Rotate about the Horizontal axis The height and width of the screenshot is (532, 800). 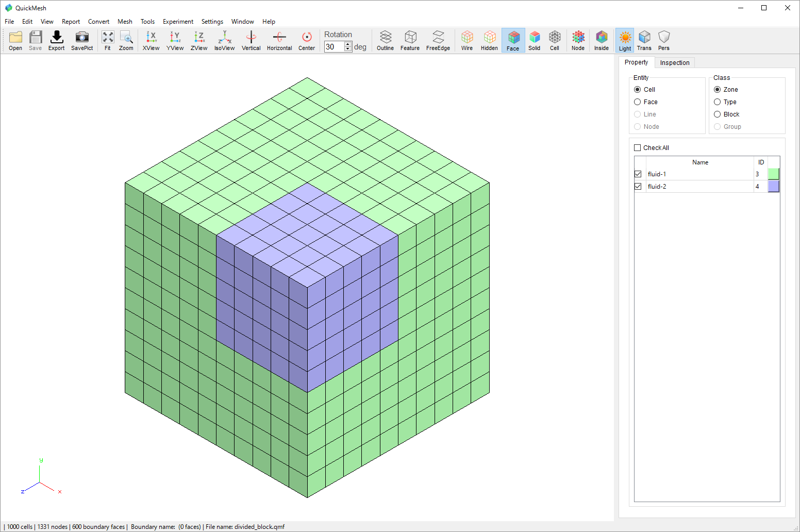279,40
